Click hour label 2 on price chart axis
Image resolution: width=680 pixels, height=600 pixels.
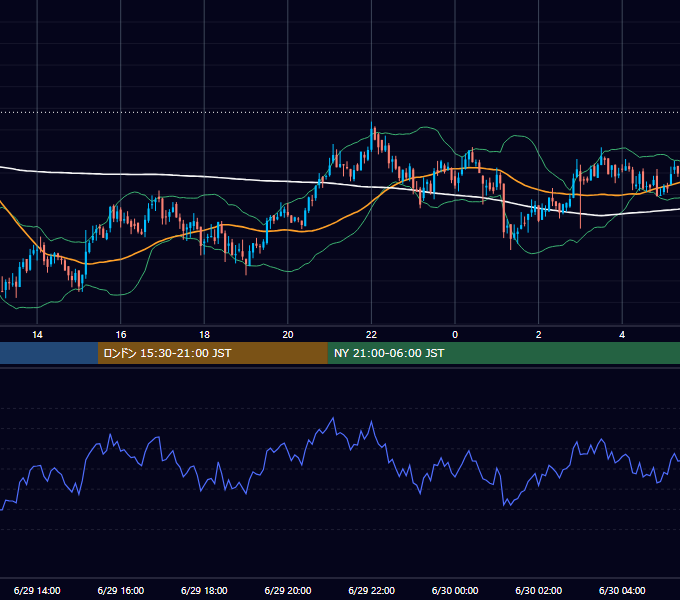pos(539,334)
